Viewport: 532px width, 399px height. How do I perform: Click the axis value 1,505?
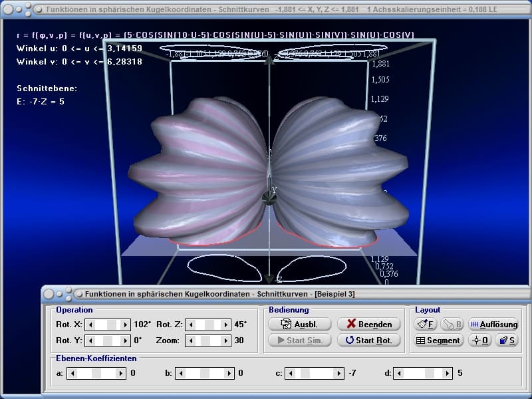[x=380, y=80]
